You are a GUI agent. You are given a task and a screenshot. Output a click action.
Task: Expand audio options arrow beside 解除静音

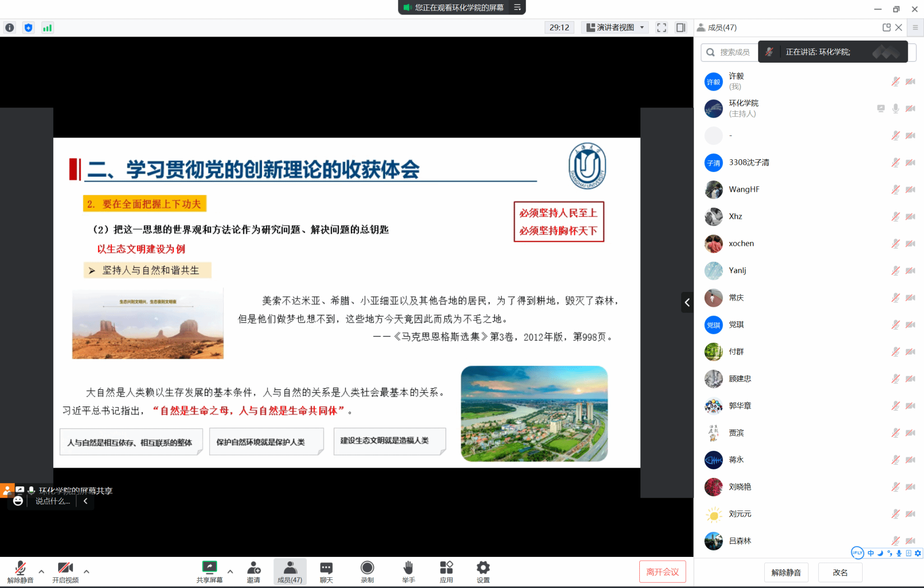pos(42,571)
